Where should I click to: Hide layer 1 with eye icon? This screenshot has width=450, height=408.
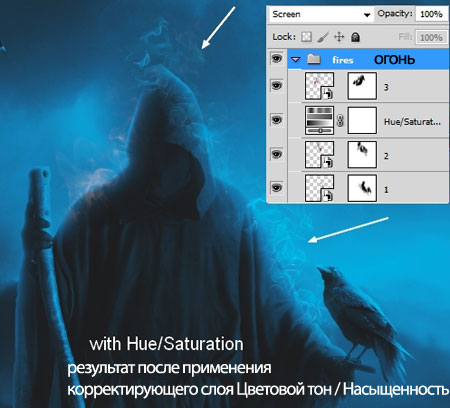click(276, 188)
